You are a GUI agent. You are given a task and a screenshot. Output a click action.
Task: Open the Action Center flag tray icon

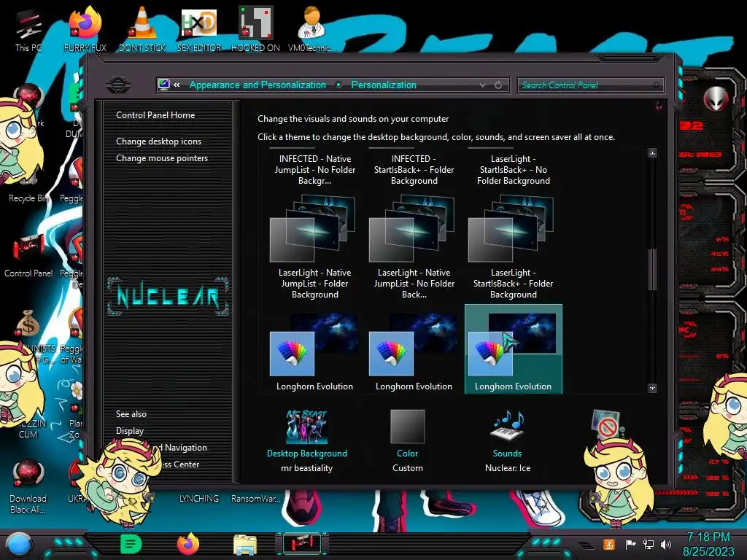[x=630, y=544]
